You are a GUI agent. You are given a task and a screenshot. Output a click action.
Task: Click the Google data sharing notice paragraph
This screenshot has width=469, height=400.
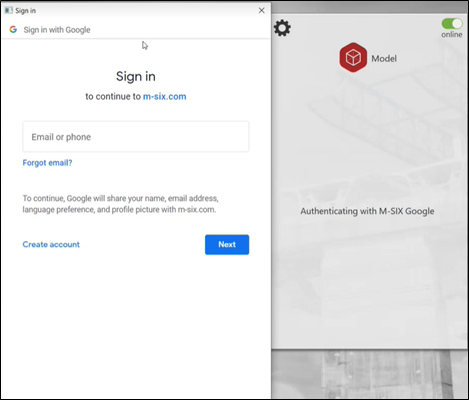coord(120,204)
